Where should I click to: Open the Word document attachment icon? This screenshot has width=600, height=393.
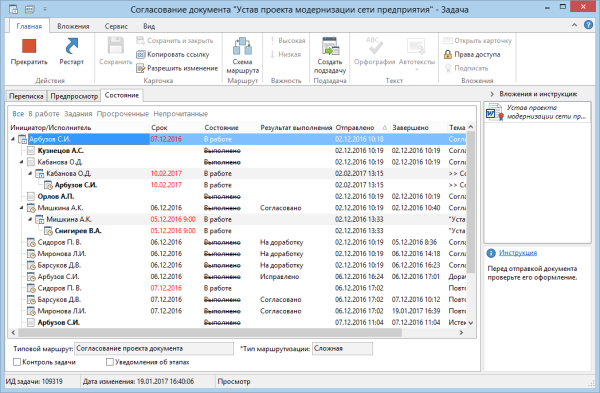click(x=494, y=112)
